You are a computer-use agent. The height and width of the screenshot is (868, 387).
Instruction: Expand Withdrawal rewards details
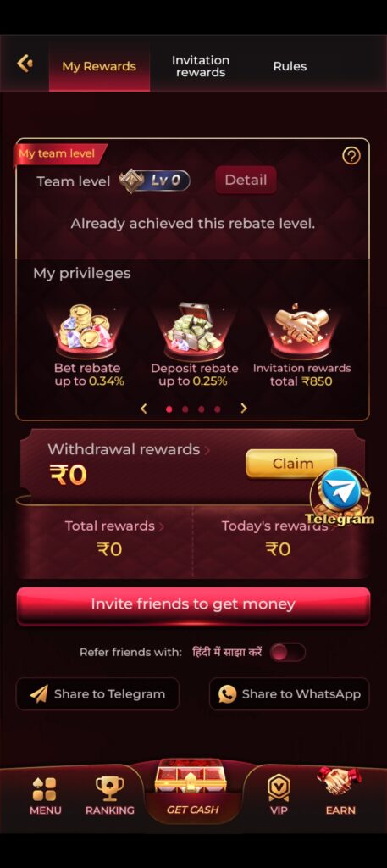[x=129, y=449]
